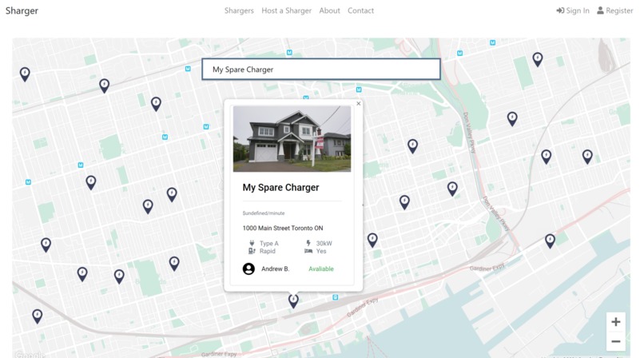Select the charger pin directly below the popup
The image size is (644, 358).
[293, 301]
